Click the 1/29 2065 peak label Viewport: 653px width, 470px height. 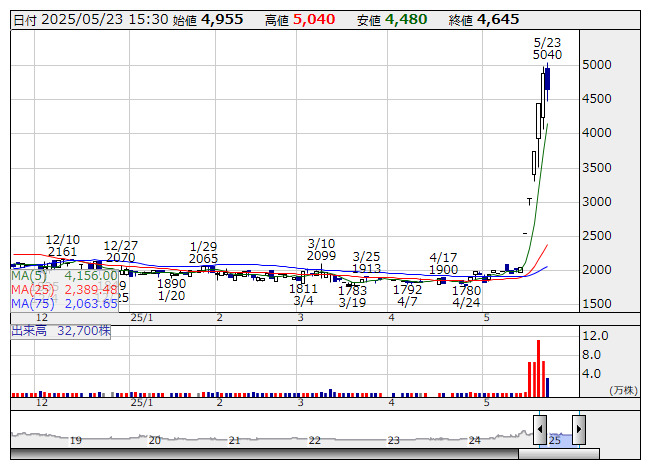[x=203, y=252]
